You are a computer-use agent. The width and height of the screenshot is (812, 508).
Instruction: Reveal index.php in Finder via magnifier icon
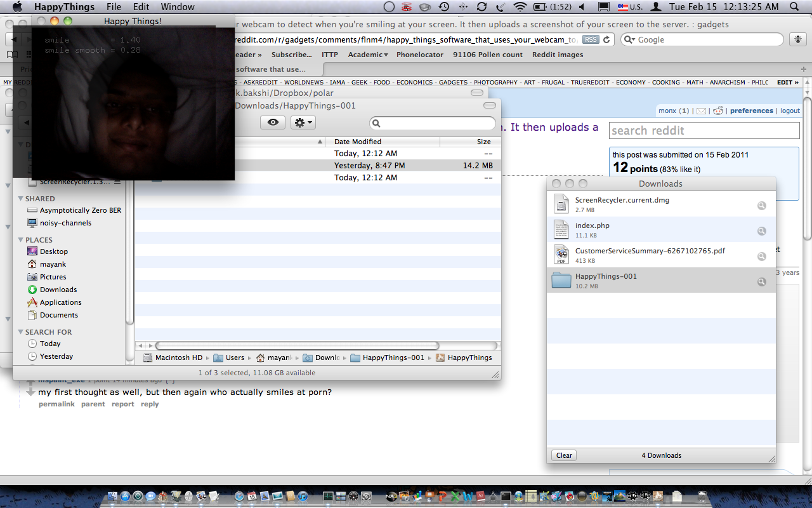761,231
